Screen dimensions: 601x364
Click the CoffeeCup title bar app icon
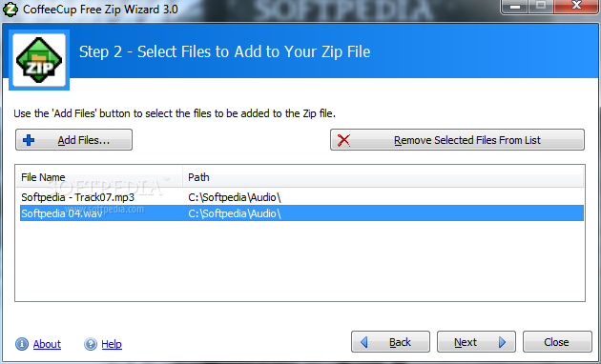tap(10, 10)
